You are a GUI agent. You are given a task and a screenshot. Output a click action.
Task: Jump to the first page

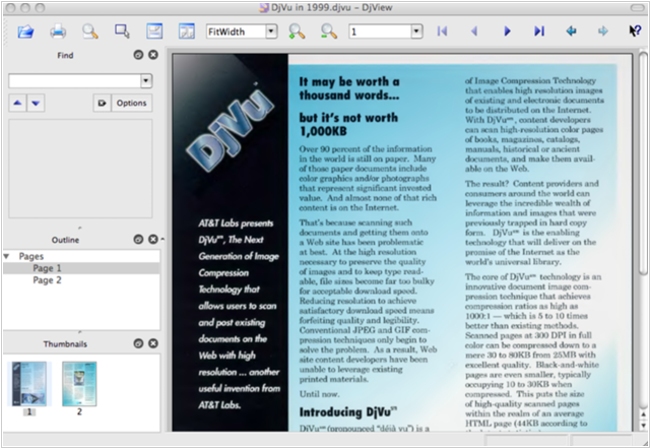pos(443,32)
